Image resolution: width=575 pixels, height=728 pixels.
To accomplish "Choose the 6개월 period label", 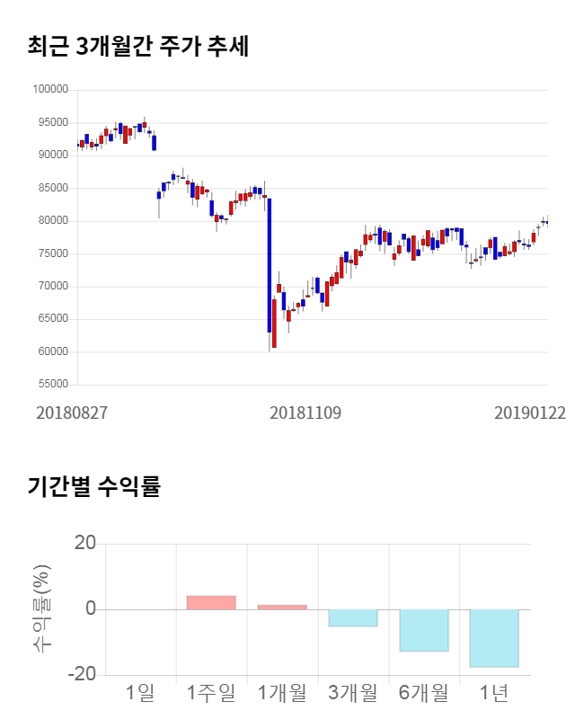I will tap(424, 692).
